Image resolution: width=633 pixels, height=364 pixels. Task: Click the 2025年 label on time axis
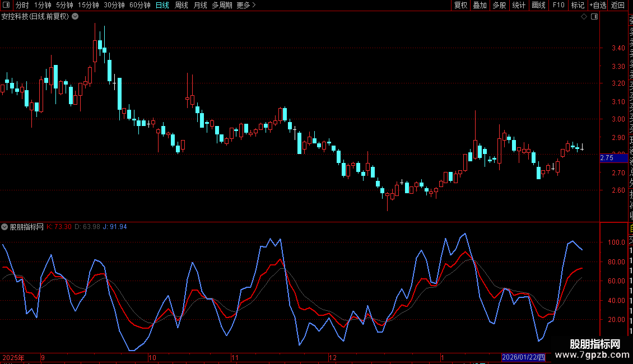[x=13, y=357]
